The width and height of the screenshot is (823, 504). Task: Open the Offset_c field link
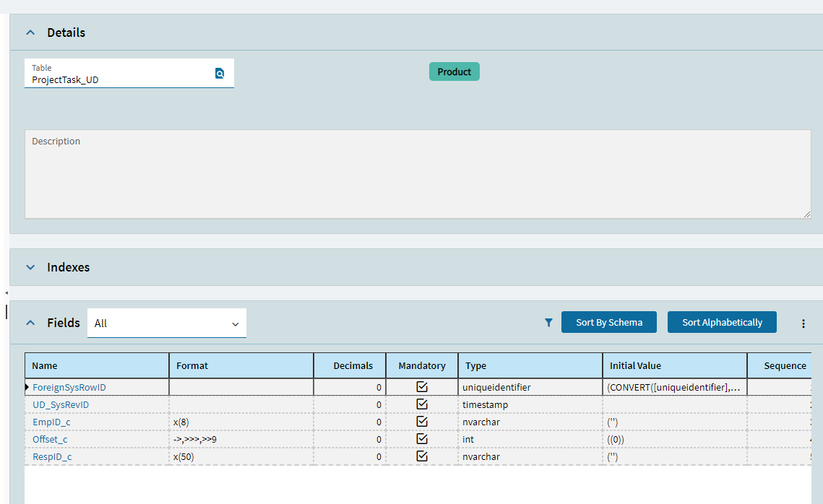(50, 440)
